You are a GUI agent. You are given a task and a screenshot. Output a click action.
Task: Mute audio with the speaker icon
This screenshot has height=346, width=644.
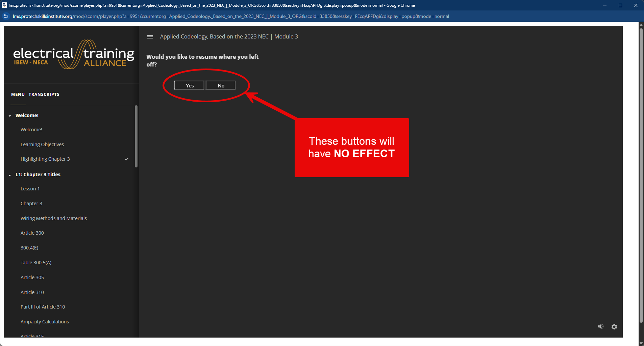pyautogui.click(x=600, y=326)
